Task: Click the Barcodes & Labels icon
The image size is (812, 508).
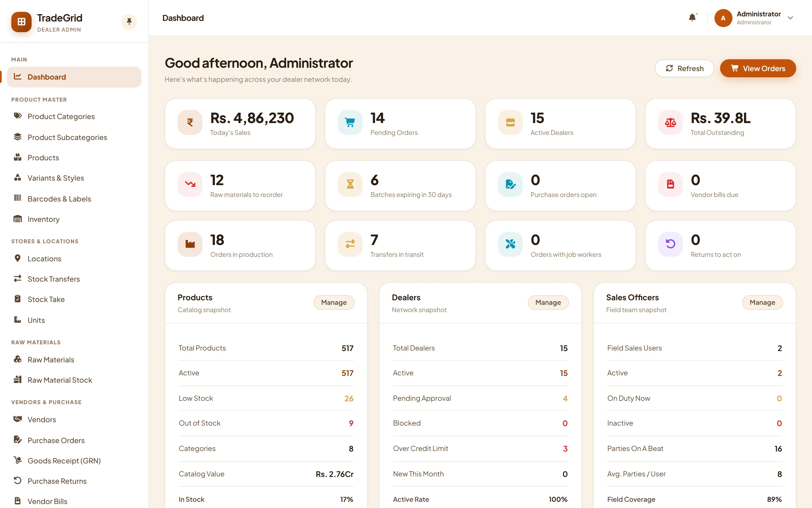Action: click(17, 198)
